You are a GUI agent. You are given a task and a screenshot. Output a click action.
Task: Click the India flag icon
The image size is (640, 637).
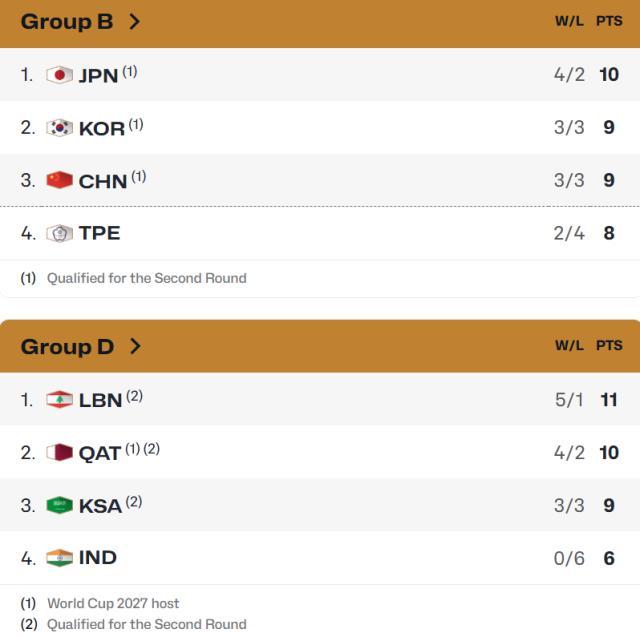[x=60, y=558]
